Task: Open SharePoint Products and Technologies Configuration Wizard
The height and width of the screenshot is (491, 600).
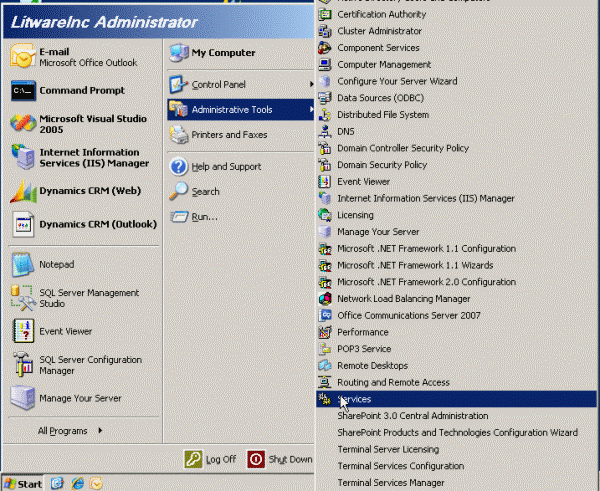Action: 456,432
